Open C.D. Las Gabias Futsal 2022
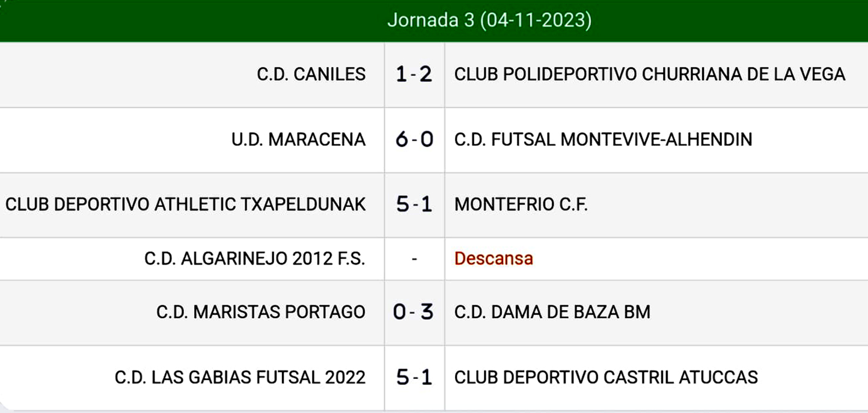 240,377
